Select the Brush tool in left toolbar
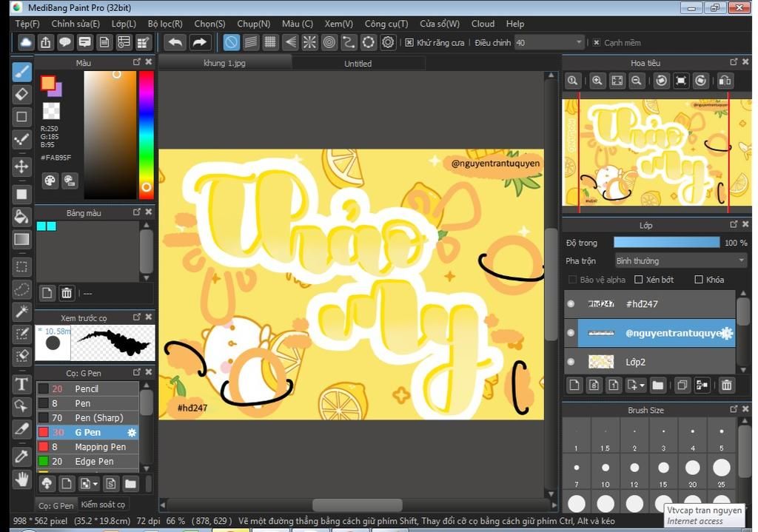758x532 pixels. point(21,72)
